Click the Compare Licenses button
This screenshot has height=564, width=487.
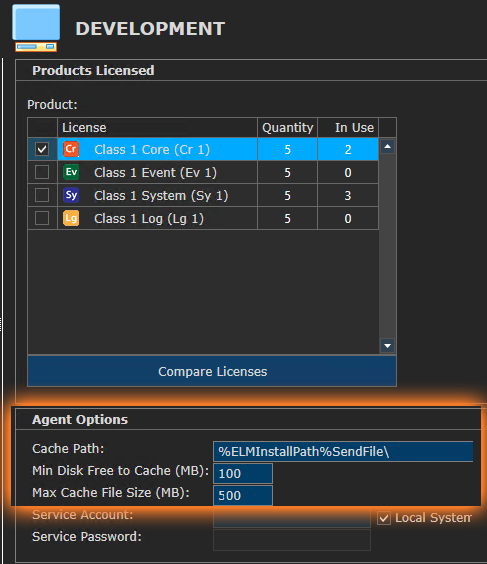click(x=212, y=371)
